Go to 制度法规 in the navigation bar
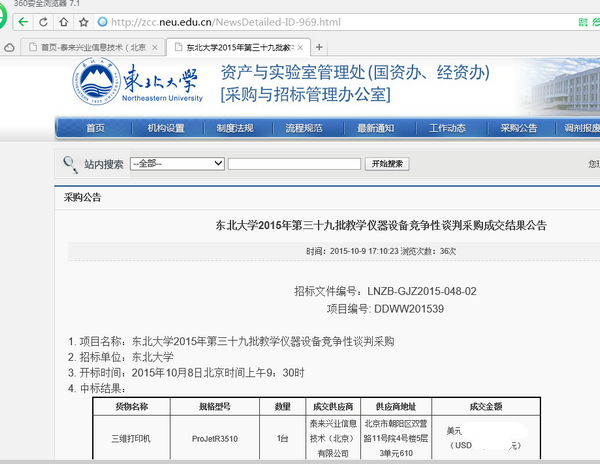This screenshot has height=464, width=600. click(235, 128)
